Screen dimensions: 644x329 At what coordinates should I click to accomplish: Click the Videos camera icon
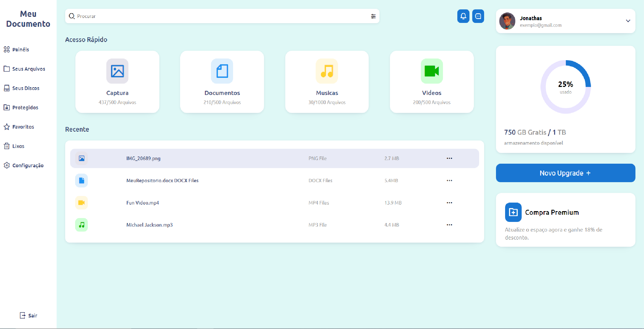(x=432, y=71)
